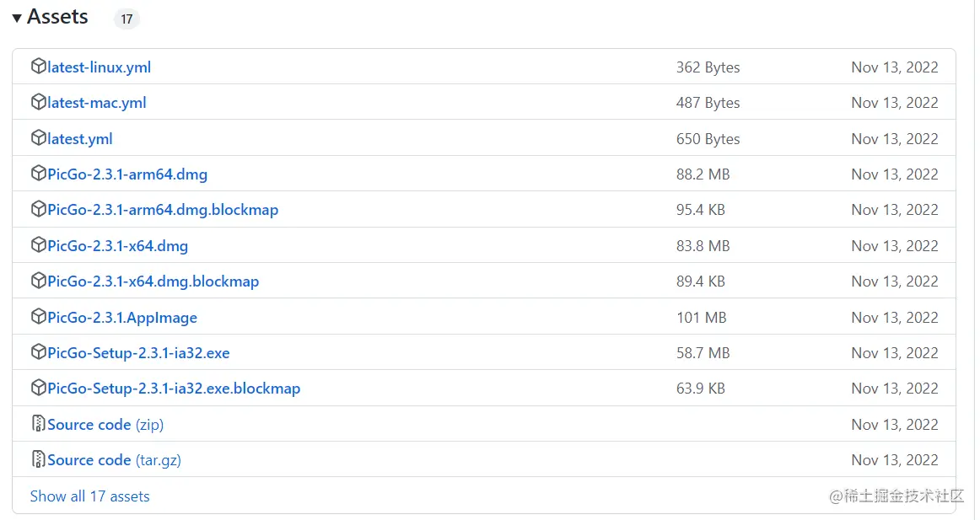Click the 83.8 MB size text

point(703,246)
